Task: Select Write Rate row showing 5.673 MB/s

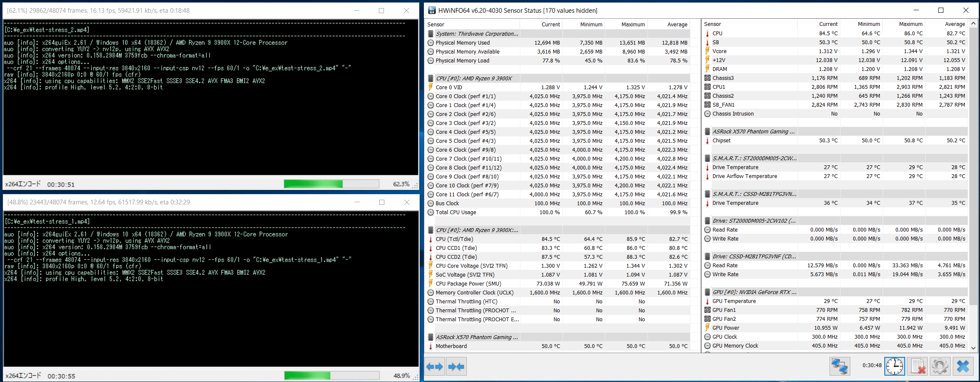Action: coord(835,274)
